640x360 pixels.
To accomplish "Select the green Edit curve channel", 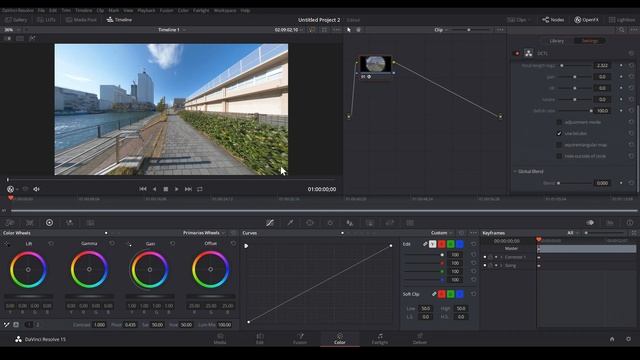I will point(451,244).
